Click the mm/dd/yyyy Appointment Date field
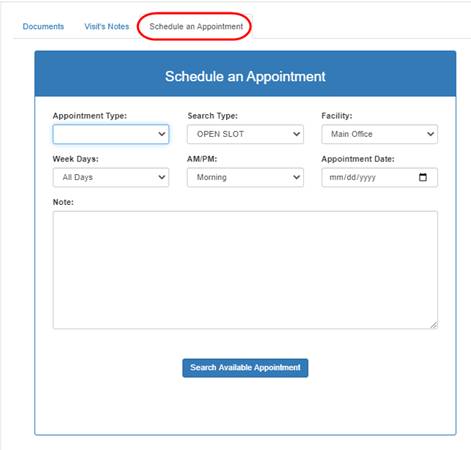The height and width of the screenshot is (450, 471). [x=380, y=177]
